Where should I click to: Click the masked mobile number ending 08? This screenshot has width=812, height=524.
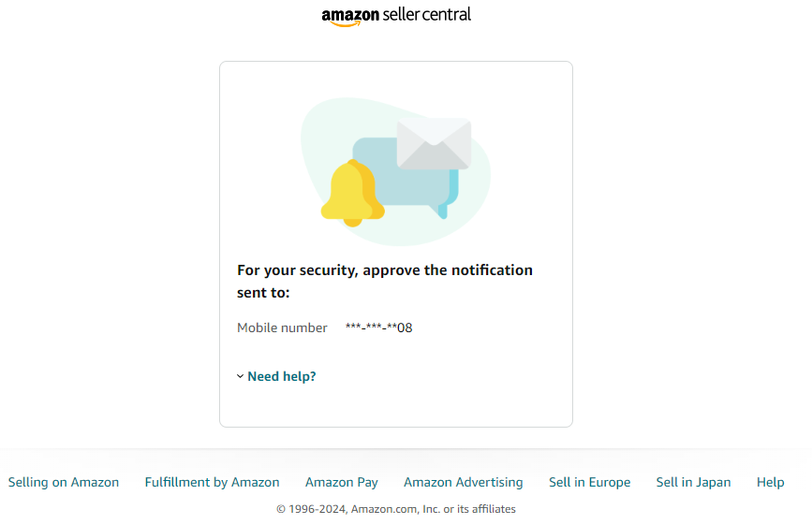tap(378, 327)
